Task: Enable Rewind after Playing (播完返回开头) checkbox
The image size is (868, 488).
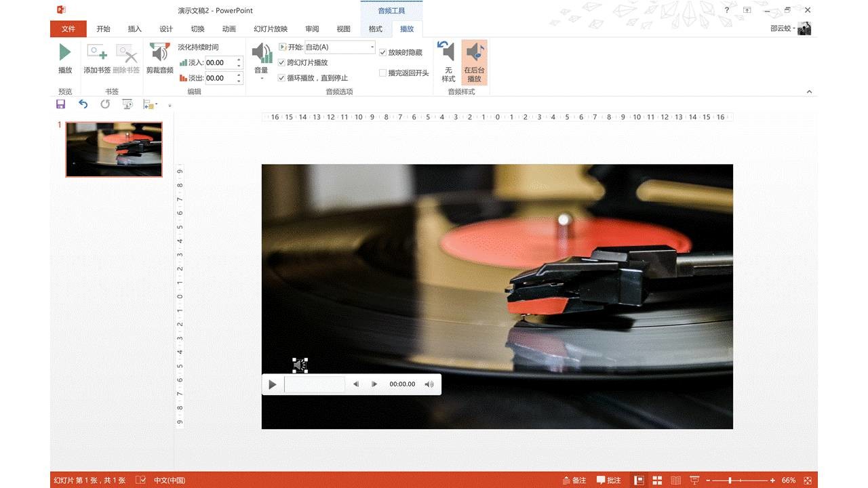Action: point(382,73)
